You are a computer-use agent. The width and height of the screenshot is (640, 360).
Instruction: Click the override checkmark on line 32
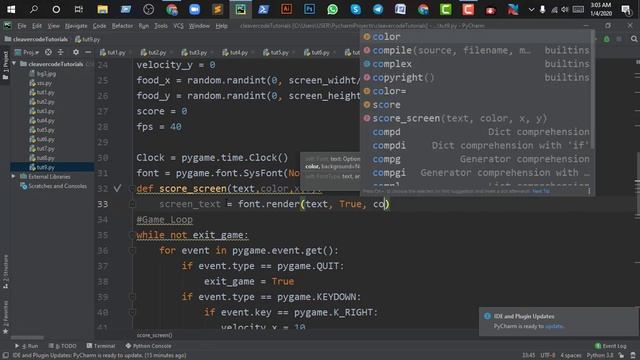click(x=117, y=188)
